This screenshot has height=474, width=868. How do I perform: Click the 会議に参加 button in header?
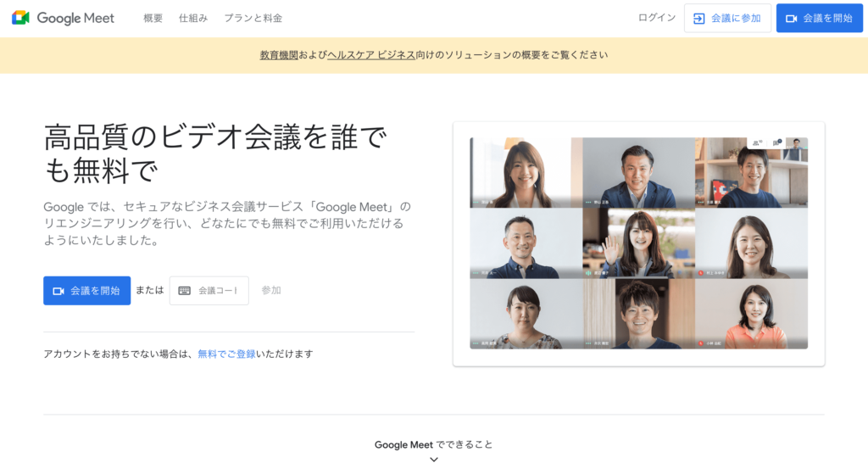click(x=727, y=19)
